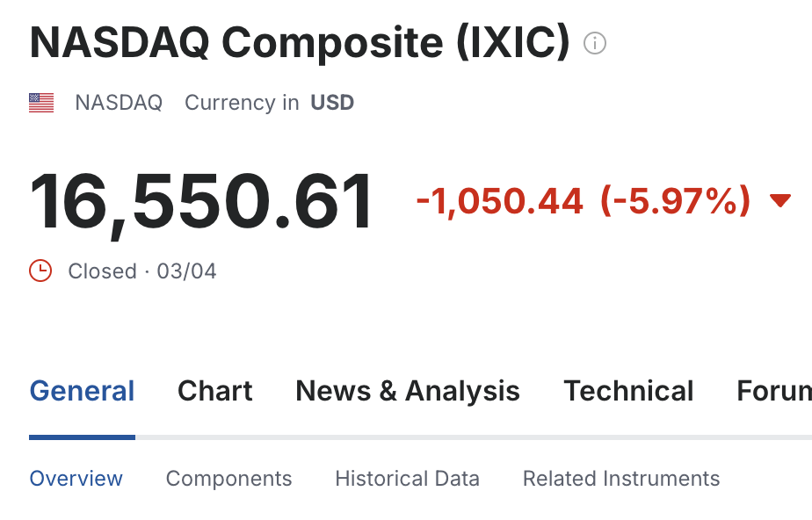Viewport: 812px width, 520px height.
Task: Click the 16,550.61 index price
Action: coord(201,202)
